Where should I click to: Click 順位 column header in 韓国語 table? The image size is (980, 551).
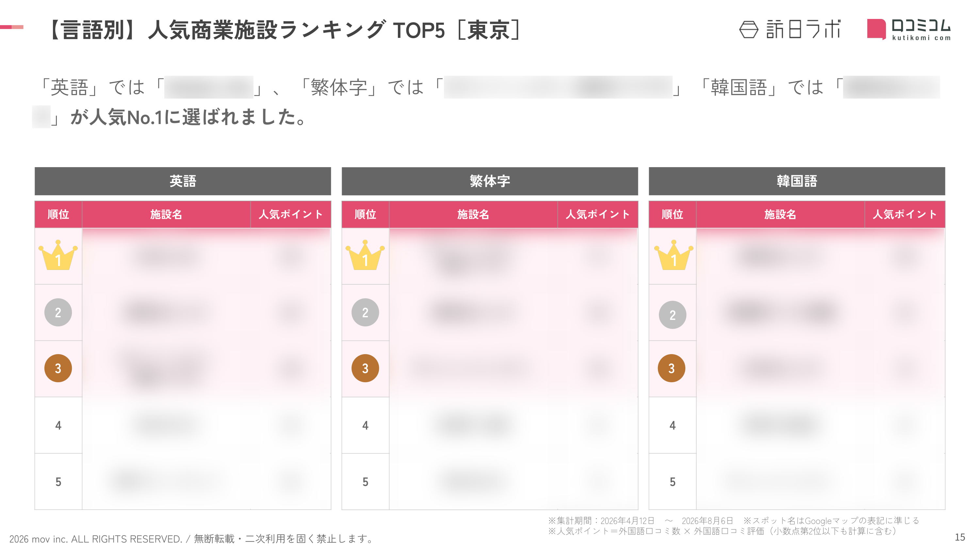click(x=672, y=214)
